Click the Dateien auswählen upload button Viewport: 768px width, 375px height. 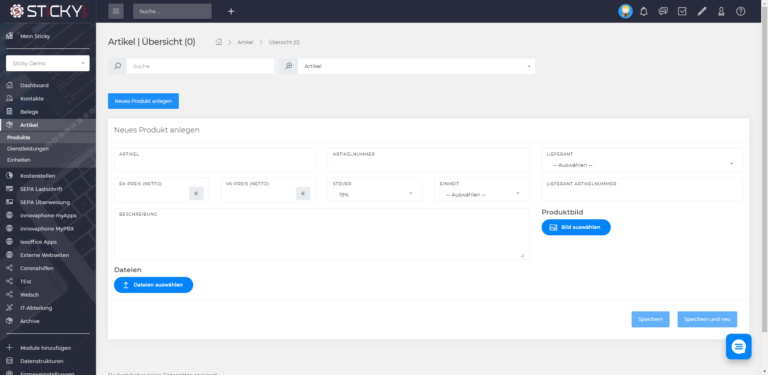[x=153, y=285]
